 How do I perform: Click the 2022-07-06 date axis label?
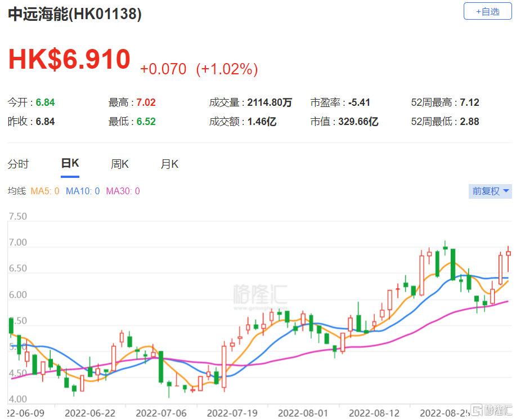click(x=161, y=413)
